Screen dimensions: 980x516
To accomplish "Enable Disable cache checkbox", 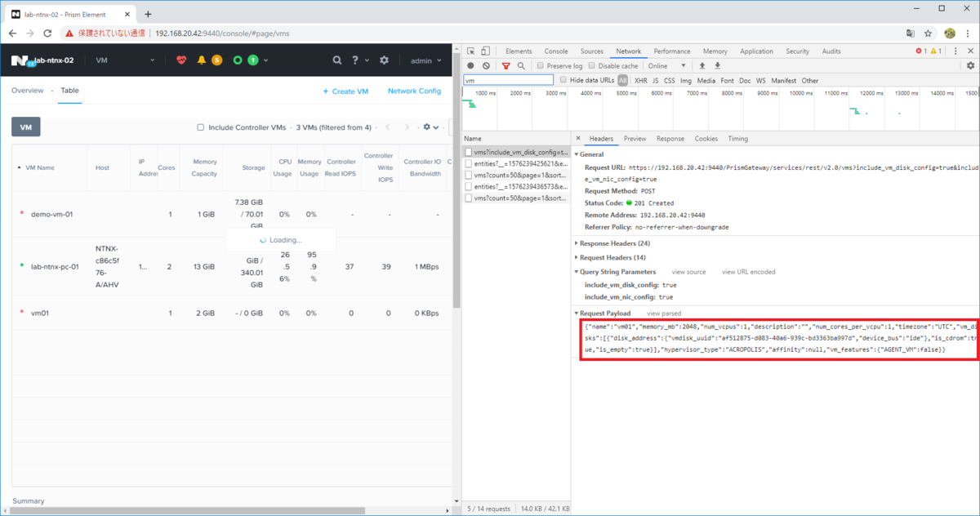I will tap(592, 65).
